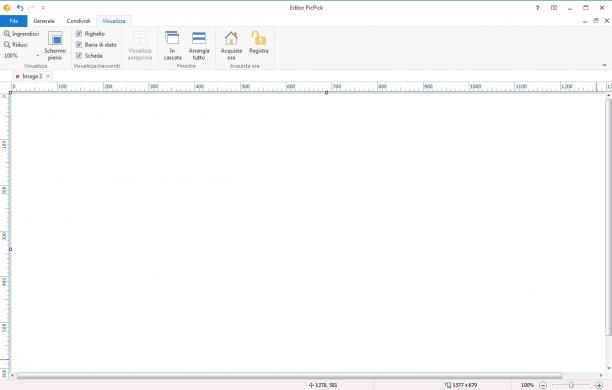Close the Image 2 document tab
Image resolution: width=612 pixels, height=390 pixels.
click(48, 77)
